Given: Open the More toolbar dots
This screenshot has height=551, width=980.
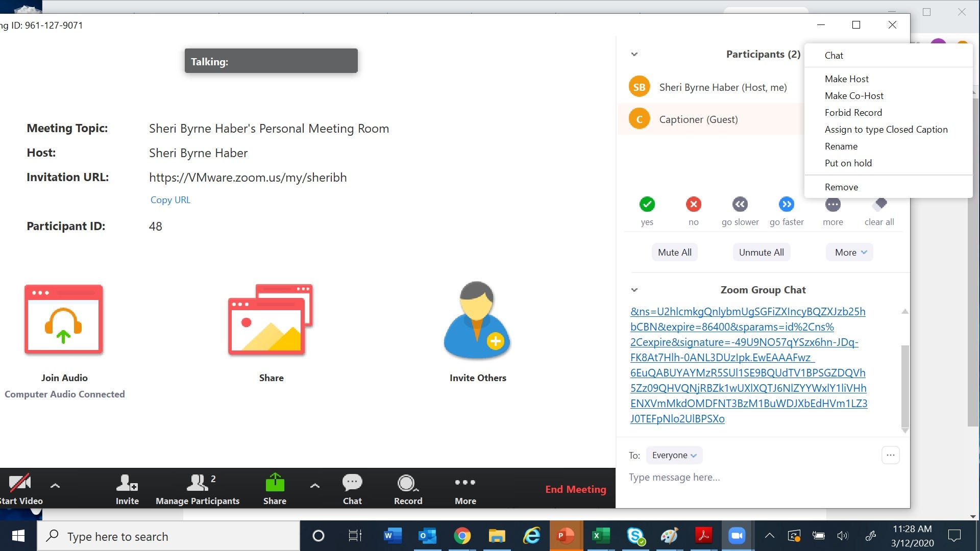Looking at the screenshot, I should point(465,482).
